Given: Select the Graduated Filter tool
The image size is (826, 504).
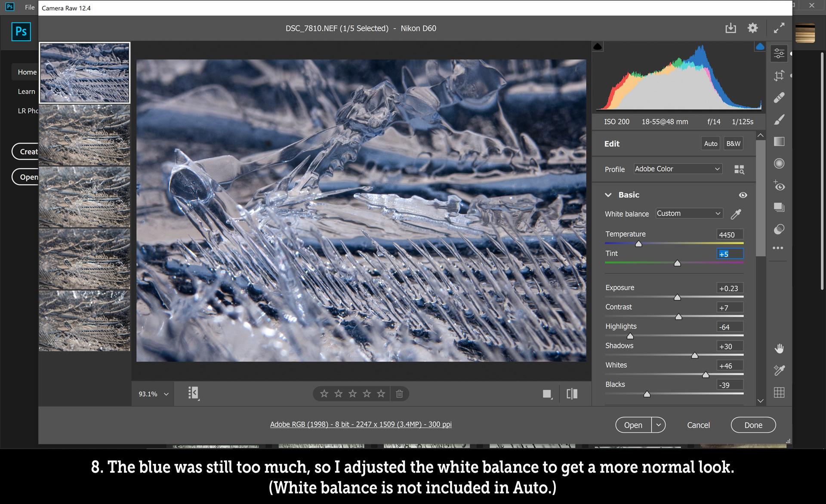Looking at the screenshot, I should pos(779,141).
